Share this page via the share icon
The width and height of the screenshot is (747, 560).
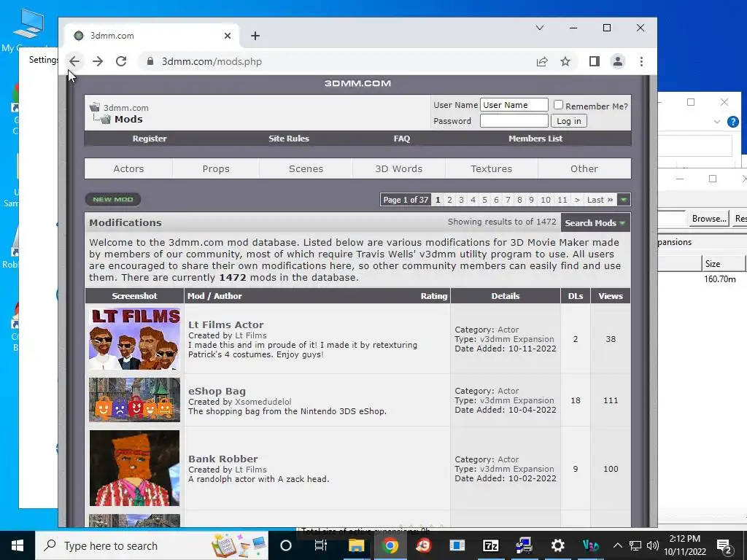tap(542, 61)
